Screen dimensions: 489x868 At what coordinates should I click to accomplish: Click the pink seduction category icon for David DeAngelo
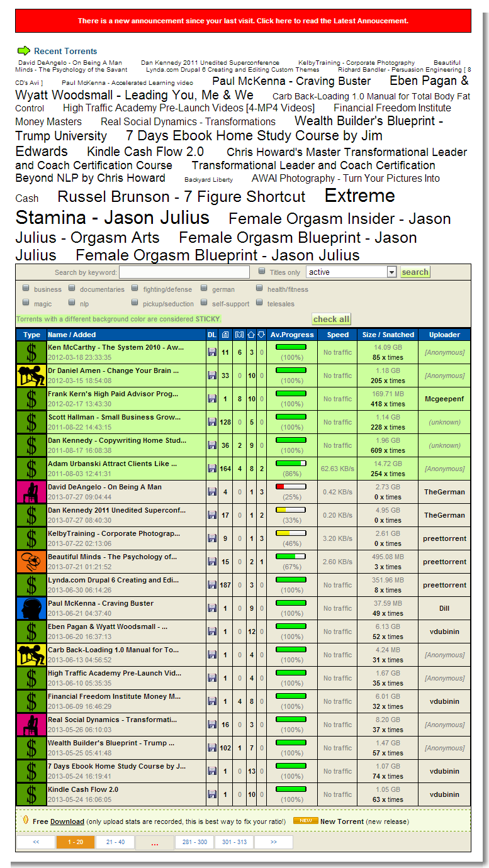(x=31, y=492)
